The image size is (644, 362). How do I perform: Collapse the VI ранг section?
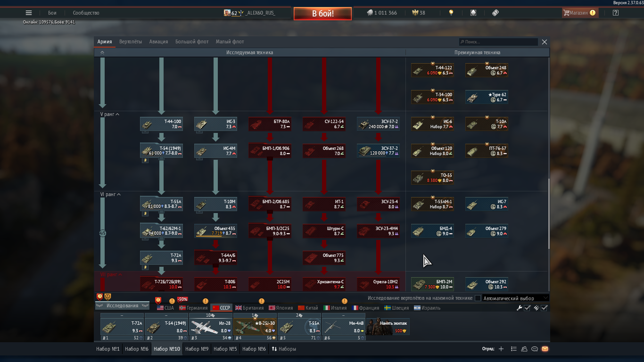pyautogui.click(x=110, y=194)
